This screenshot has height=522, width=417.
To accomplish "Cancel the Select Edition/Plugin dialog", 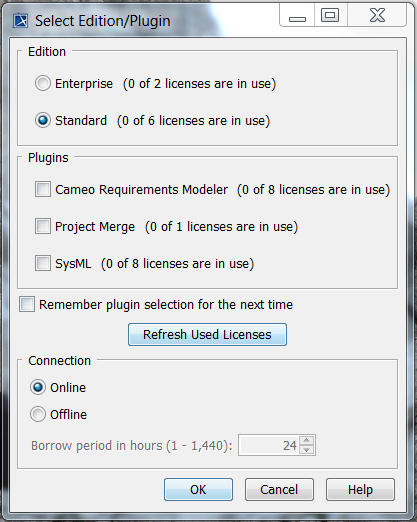I will pyautogui.click(x=279, y=489).
